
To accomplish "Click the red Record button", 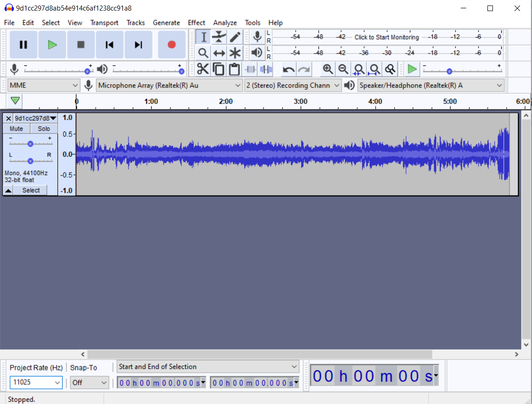I will (172, 45).
